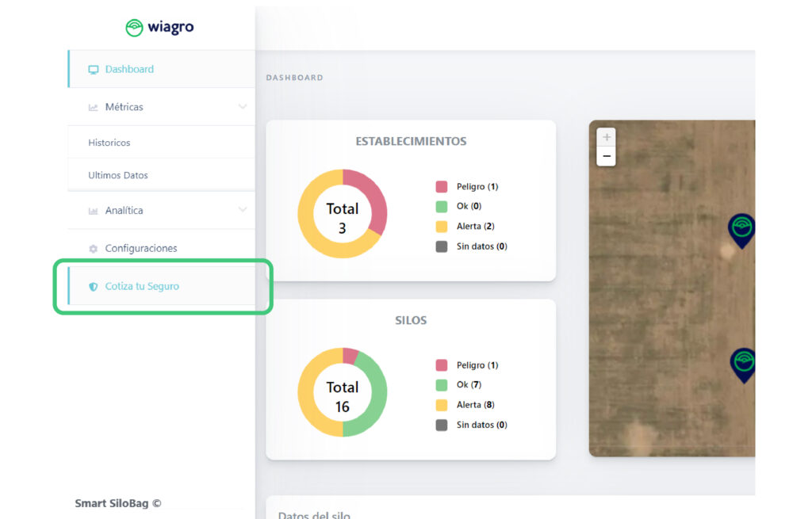This screenshot has width=812, height=519.
Task: Click Silos gray Sin datos swatch
Action: [442, 426]
